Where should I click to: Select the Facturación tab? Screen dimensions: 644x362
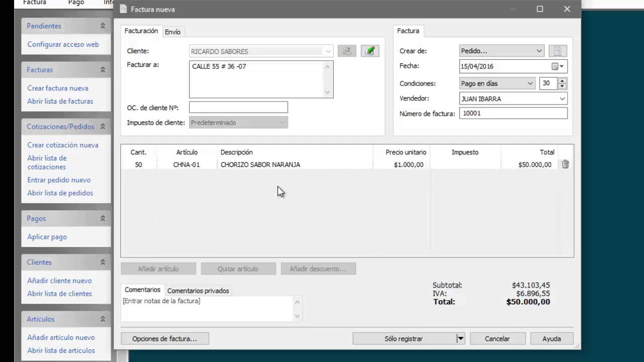click(x=141, y=31)
